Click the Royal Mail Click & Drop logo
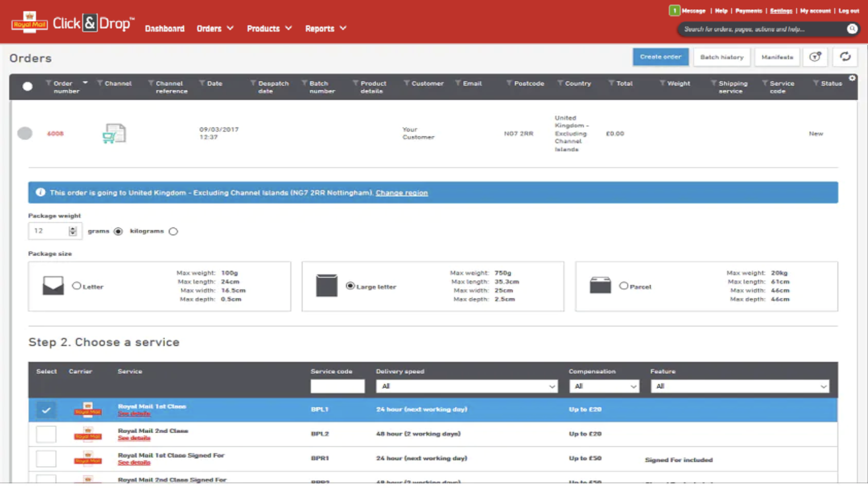Screen dimensions: 868x488 coord(73,23)
